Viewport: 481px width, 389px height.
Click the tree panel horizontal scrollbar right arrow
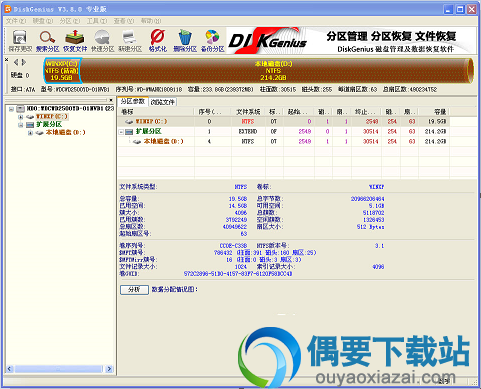[x=109, y=369]
